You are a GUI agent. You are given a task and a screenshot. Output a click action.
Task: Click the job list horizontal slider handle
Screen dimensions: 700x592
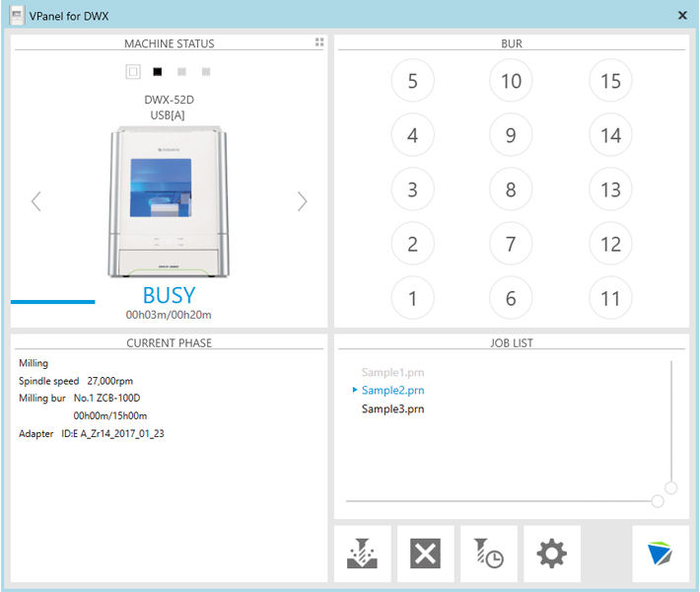pyautogui.click(x=658, y=501)
